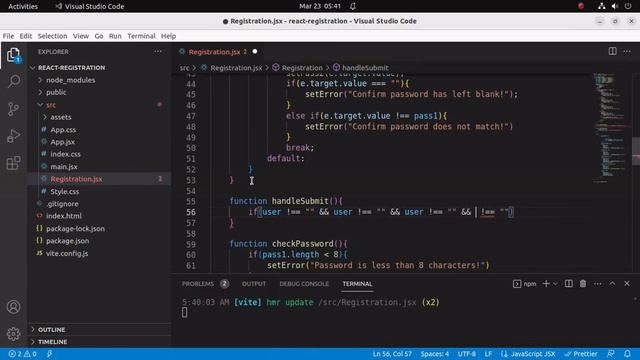
Task: Open the Manage gear icon
Action: coord(13,334)
